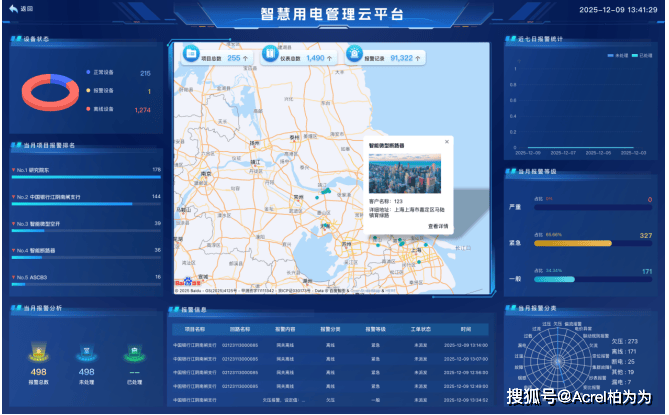Click the Baidu map logo
This screenshot has width=669, height=415.
[x=189, y=282]
